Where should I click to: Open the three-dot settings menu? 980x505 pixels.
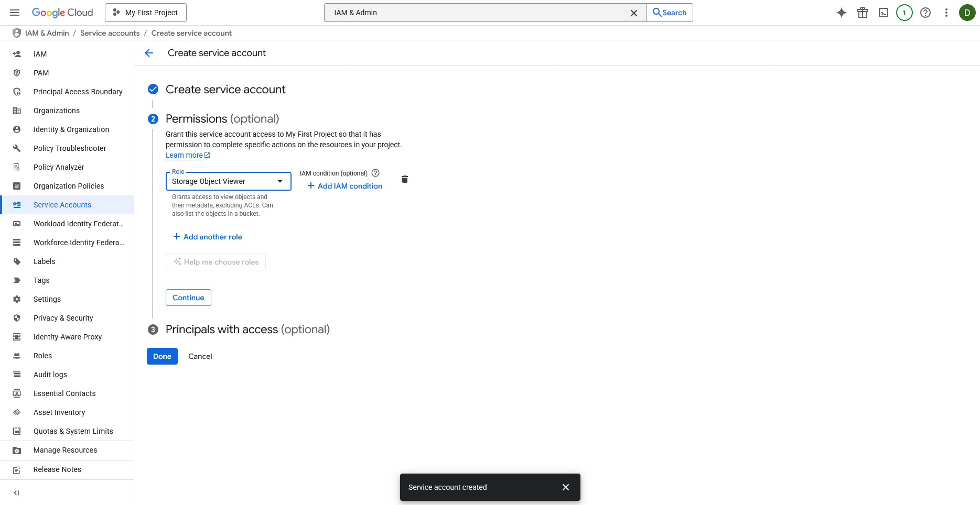click(946, 13)
